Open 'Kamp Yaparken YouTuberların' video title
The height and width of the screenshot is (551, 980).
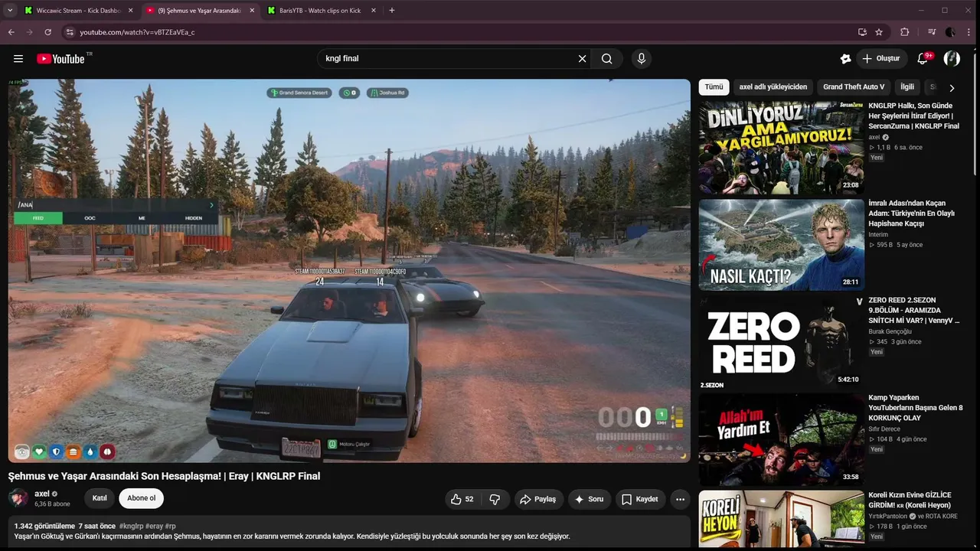[915, 408]
